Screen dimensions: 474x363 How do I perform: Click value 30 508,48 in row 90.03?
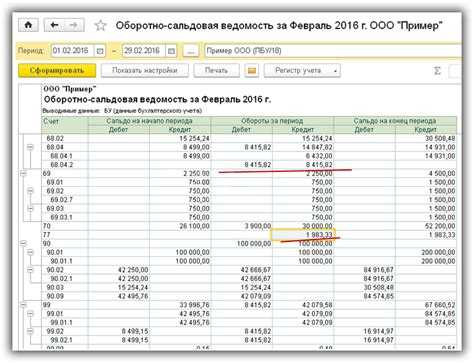(x=379, y=287)
